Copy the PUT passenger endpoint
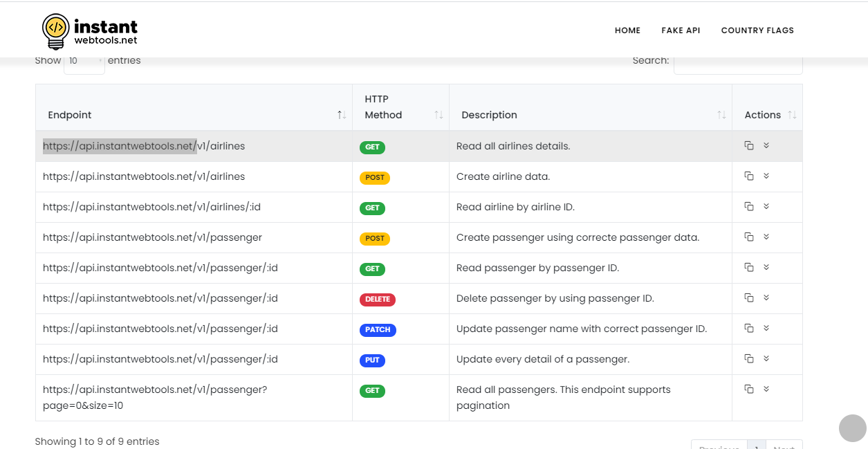 (x=748, y=359)
